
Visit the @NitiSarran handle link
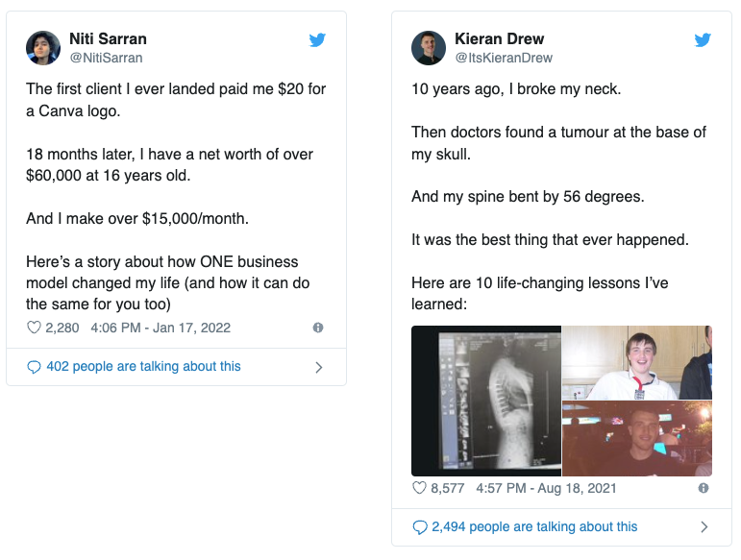click(x=106, y=58)
